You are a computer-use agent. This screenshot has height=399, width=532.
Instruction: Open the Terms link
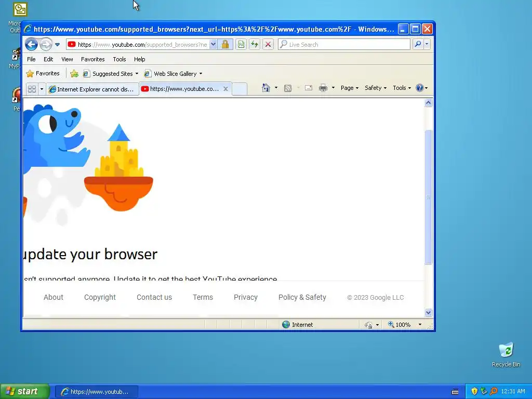coord(203,297)
